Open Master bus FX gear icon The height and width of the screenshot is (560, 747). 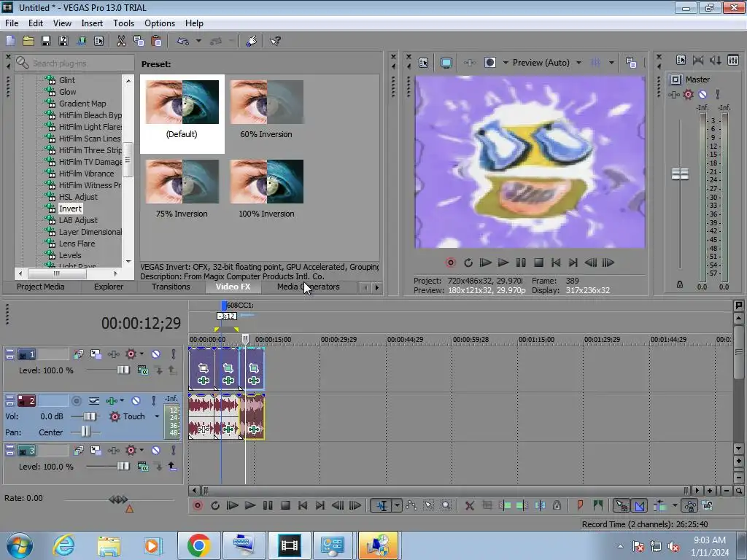click(x=688, y=94)
